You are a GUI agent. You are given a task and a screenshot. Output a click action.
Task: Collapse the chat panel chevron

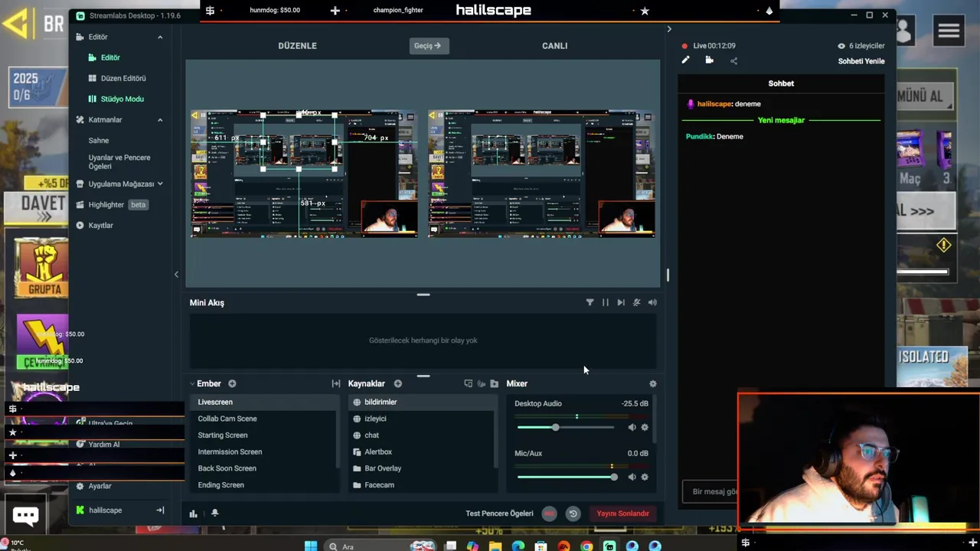(669, 29)
